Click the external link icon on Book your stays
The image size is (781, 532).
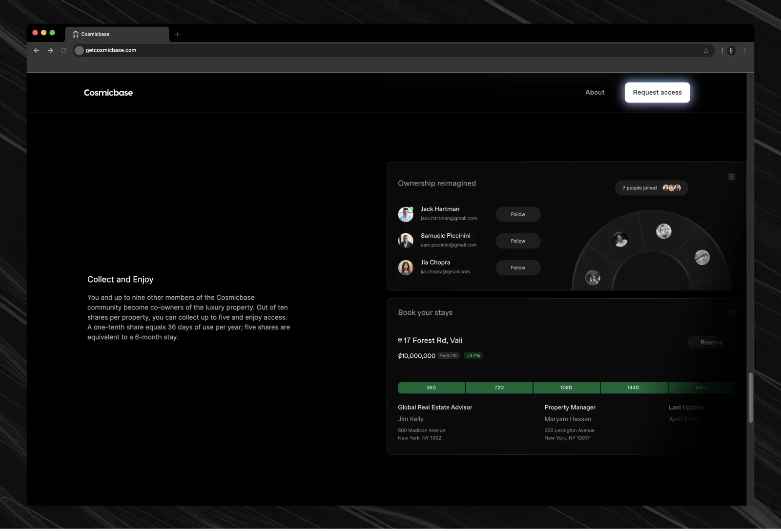(x=732, y=314)
